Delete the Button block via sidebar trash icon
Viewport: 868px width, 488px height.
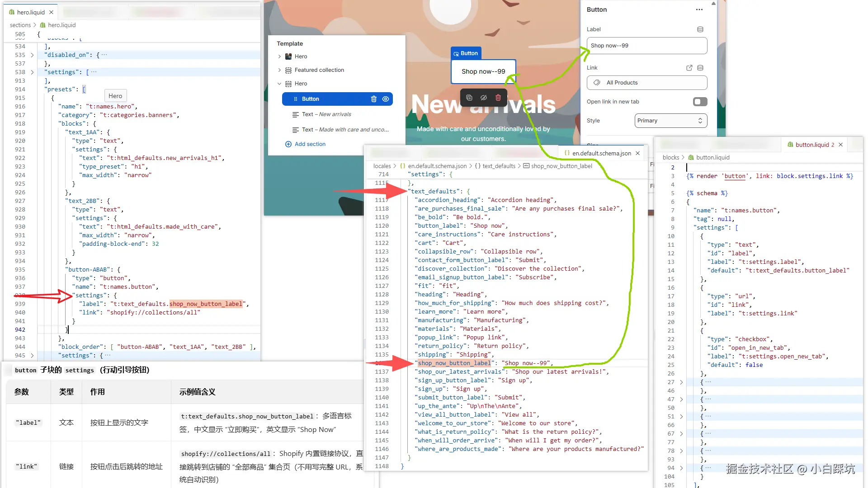pyautogui.click(x=373, y=99)
